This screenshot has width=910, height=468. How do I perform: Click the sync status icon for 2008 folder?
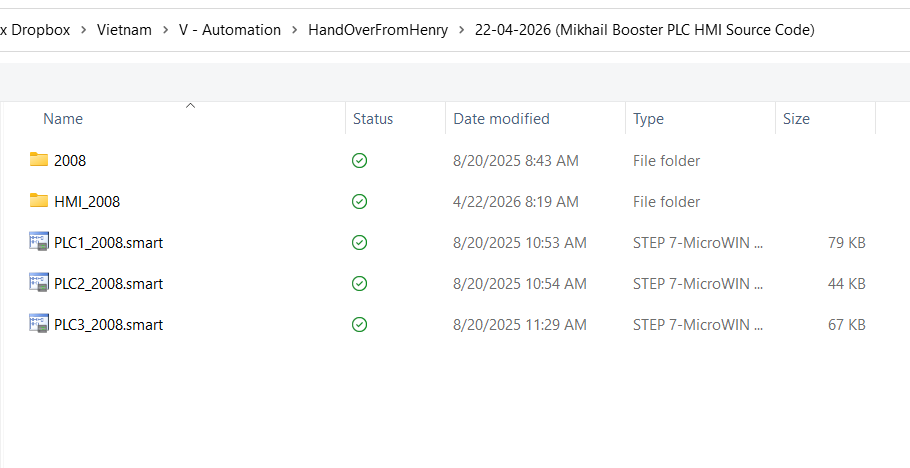[x=359, y=160]
